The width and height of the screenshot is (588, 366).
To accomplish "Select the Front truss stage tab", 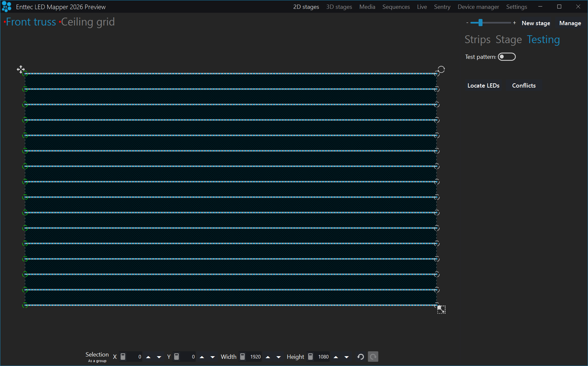I will 31,22.
